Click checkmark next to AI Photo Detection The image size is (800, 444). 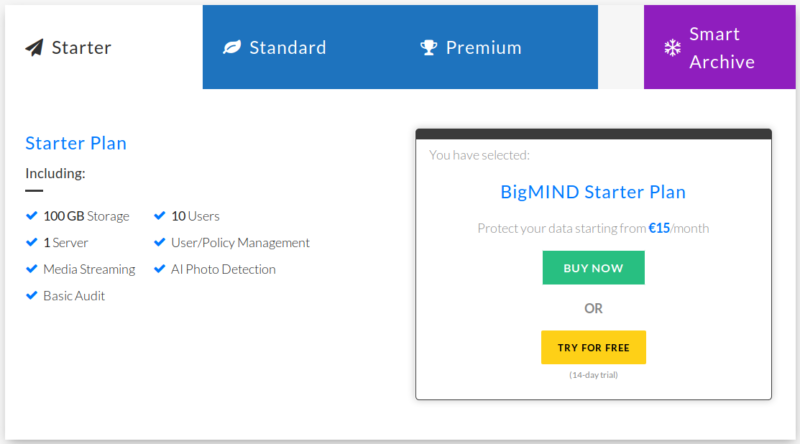(160, 269)
